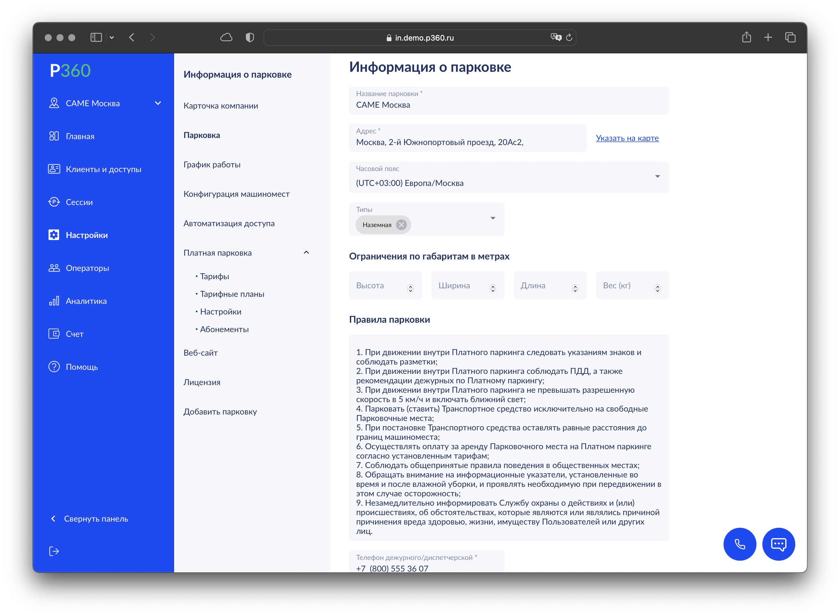
Task: Click the Адрес input field
Action: 468,138
